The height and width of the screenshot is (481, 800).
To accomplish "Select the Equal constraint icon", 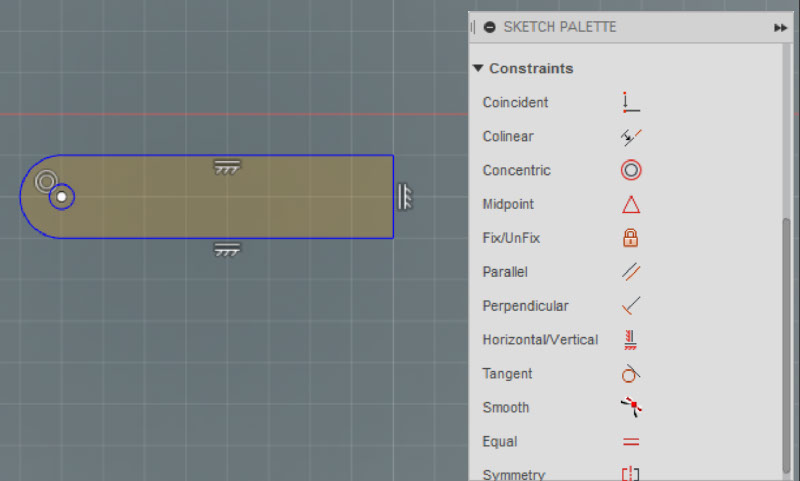I will click(631, 442).
